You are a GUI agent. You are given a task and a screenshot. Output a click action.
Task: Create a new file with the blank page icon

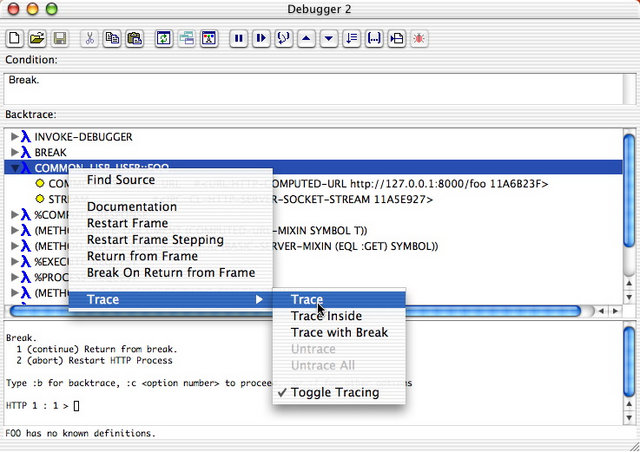point(15,39)
